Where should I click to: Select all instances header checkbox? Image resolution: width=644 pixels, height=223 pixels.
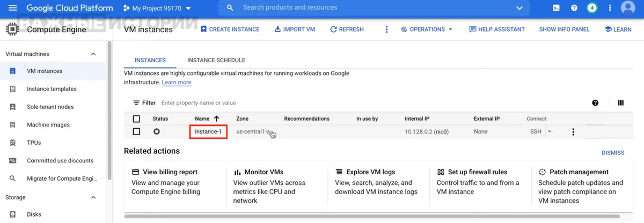click(136, 118)
